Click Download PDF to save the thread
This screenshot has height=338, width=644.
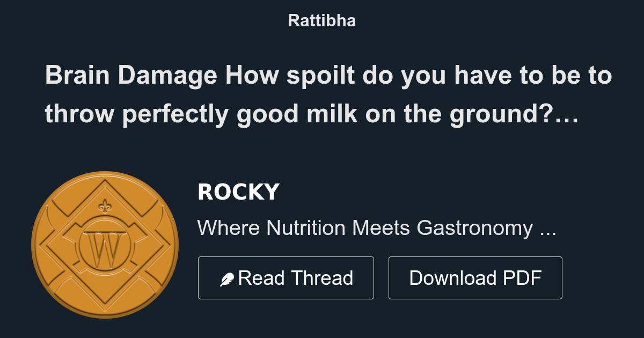pos(475,277)
